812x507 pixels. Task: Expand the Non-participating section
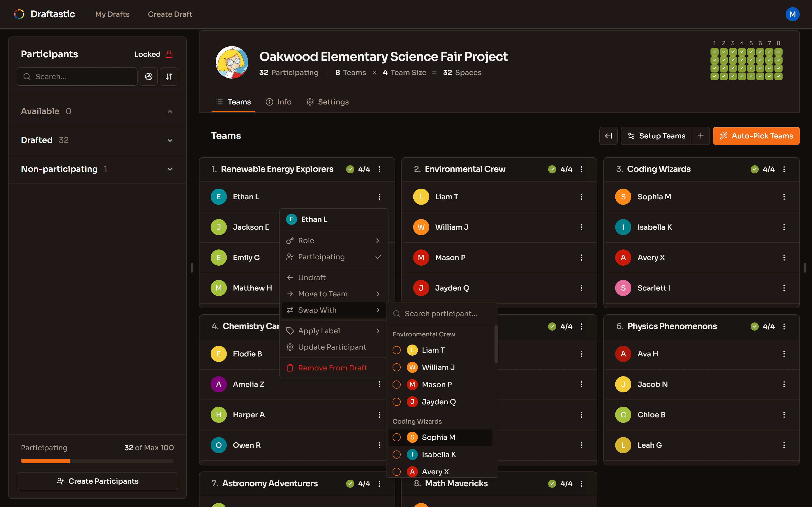170,169
